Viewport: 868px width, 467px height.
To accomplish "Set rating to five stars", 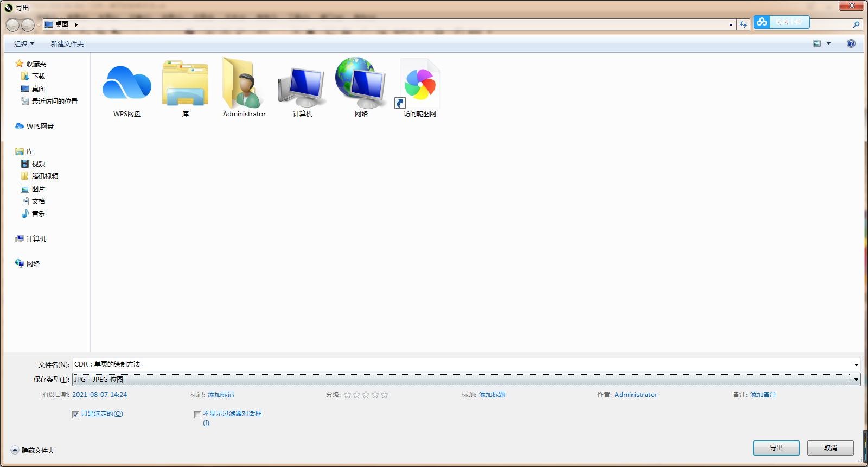I will pyautogui.click(x=384, y=395).
